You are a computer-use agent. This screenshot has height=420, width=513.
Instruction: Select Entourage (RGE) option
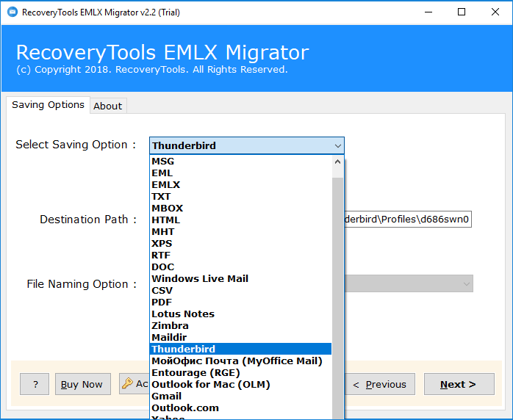click(241, 373)
